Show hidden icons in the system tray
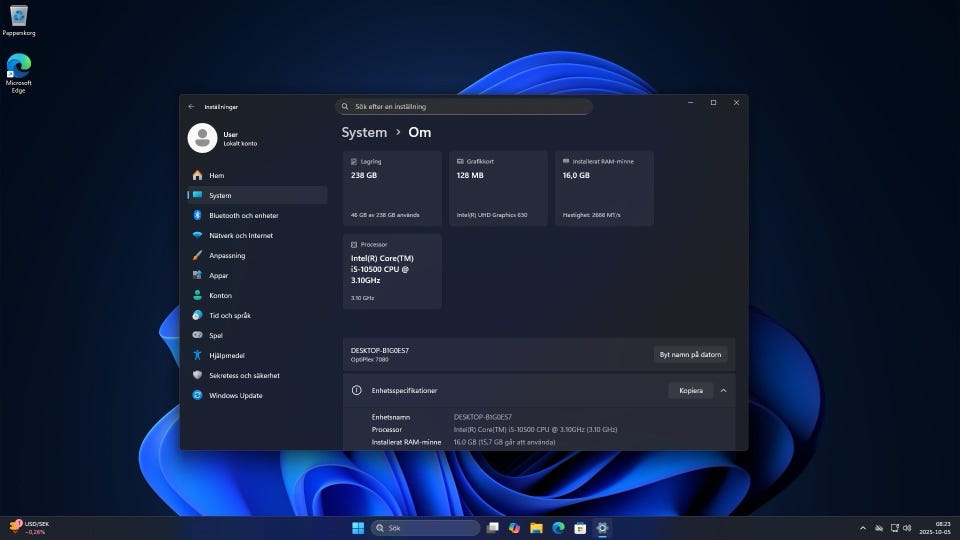Image resolution: width=960 pixels, height=540 pixels. click(x=863, y=528)
